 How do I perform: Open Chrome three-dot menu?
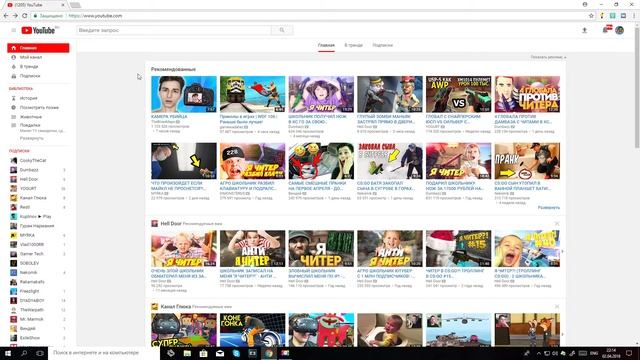click(x=634, y=16)
